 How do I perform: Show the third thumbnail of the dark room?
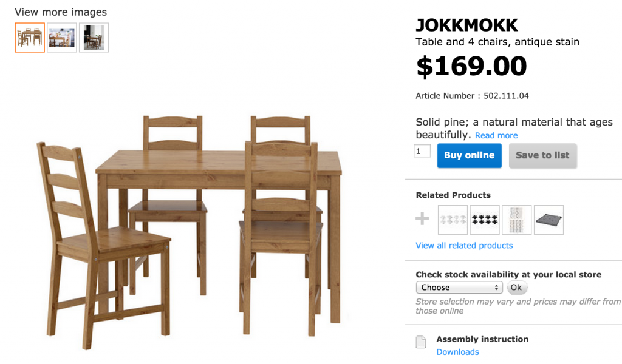pyautogui.click(x=94, y=38)
